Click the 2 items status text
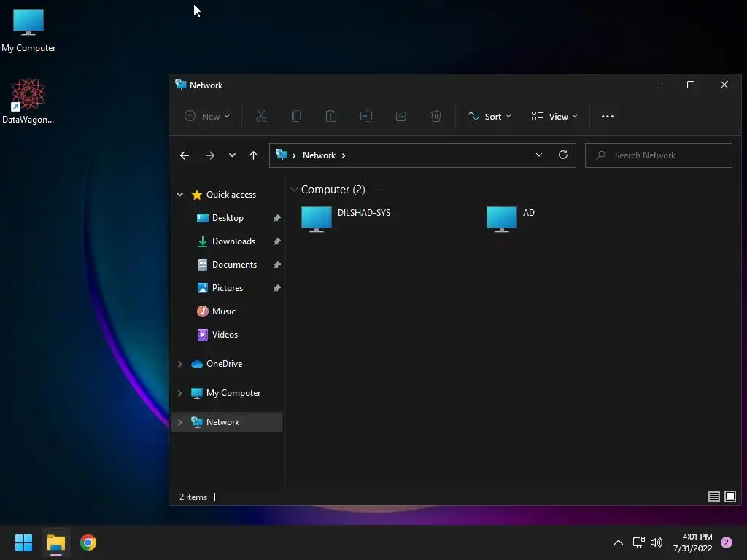 tap(193, 497)
